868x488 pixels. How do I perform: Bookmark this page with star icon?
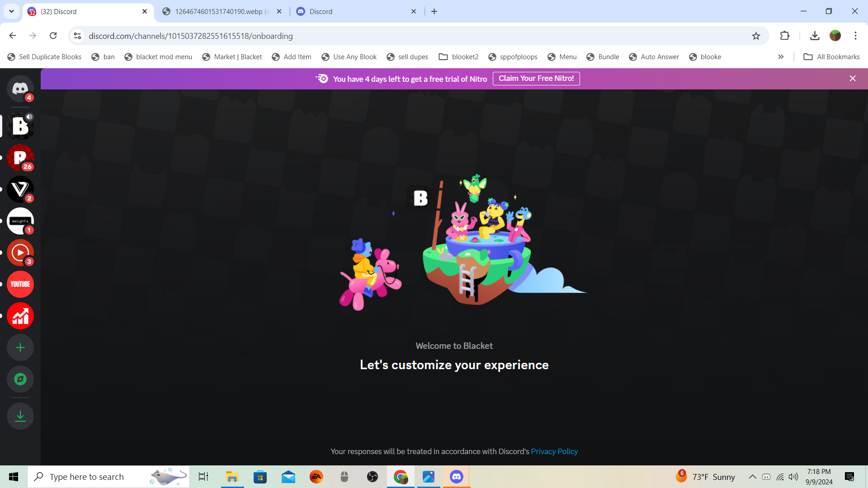pyautogui.click(x=756, y=36)
